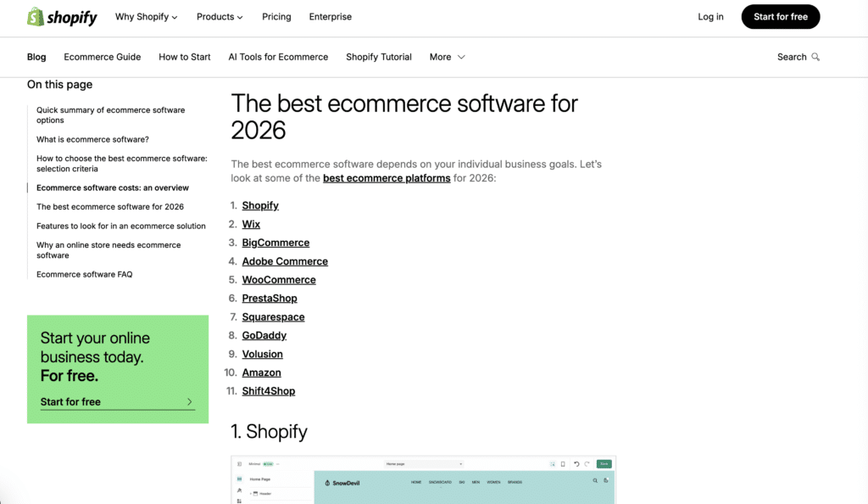Jump to How to choose selection criteria

tap(122, 164)
